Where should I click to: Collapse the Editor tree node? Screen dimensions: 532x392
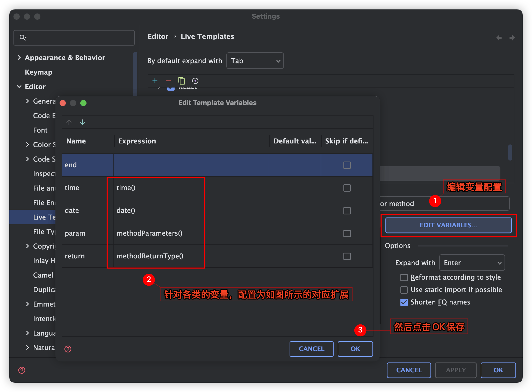(19, 86)
